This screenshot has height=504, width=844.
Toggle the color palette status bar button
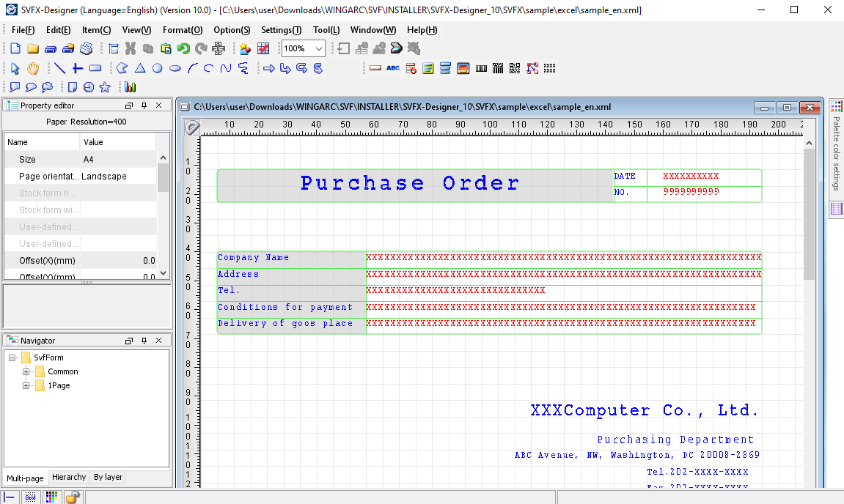(51, 497)
